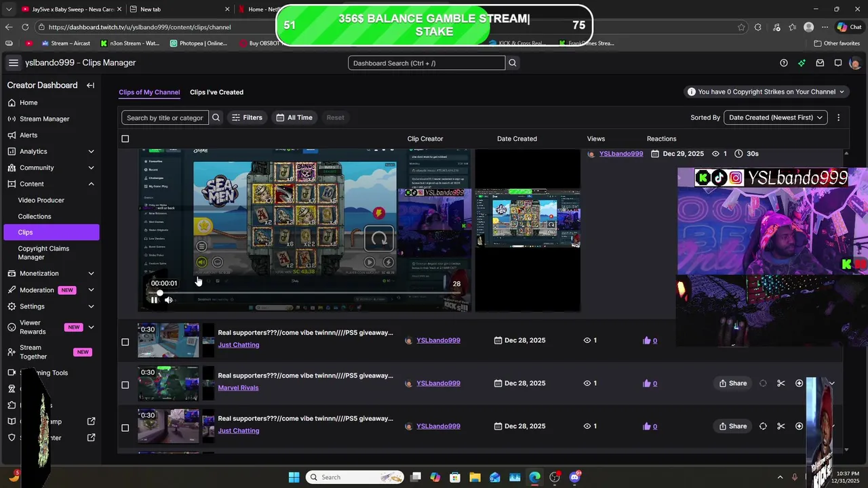Open the Photopea bookmark
This screenshot has height=488, width=868.
coord(199,43)
